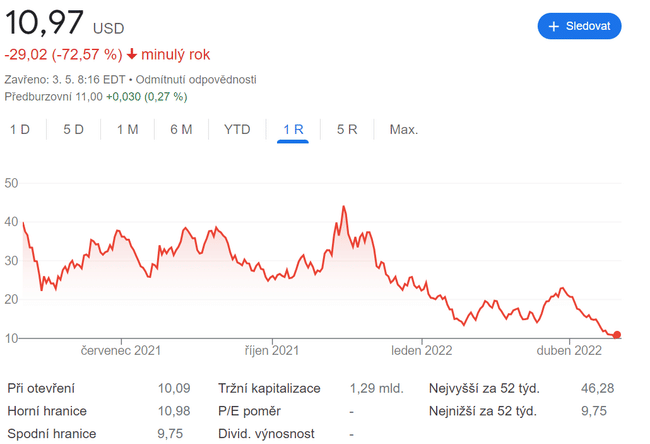Click the red endpoint dot on chart

[617, 335]
